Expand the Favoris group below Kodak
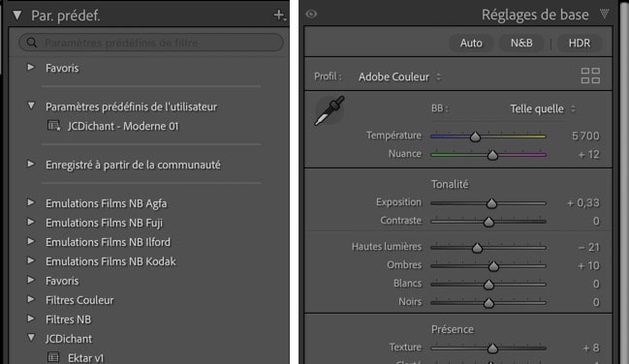The image size is (629, 364). (31, 280)
